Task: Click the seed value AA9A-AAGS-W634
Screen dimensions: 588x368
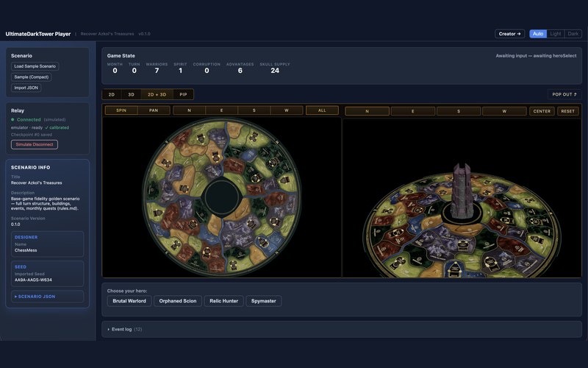Action: [x=33, y=280]
